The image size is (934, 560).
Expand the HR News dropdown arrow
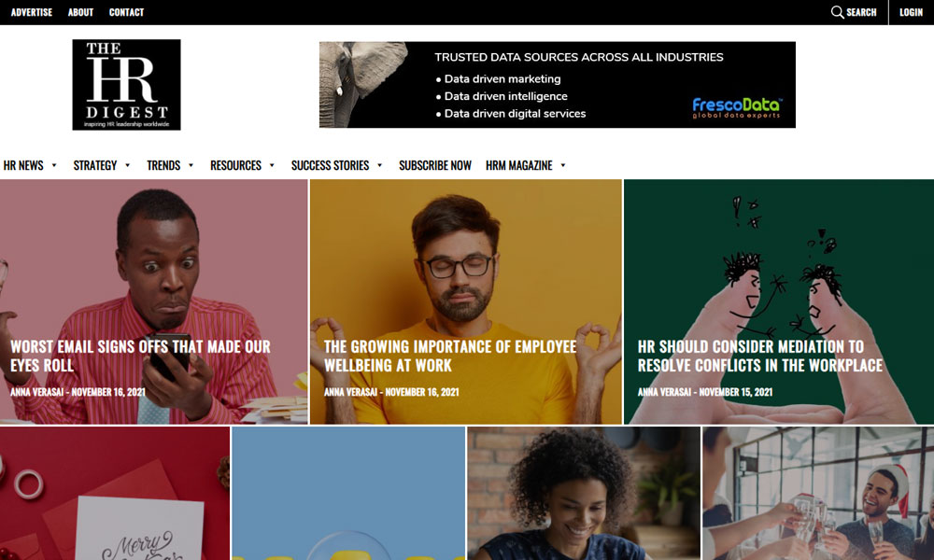[x=54, y=165]
